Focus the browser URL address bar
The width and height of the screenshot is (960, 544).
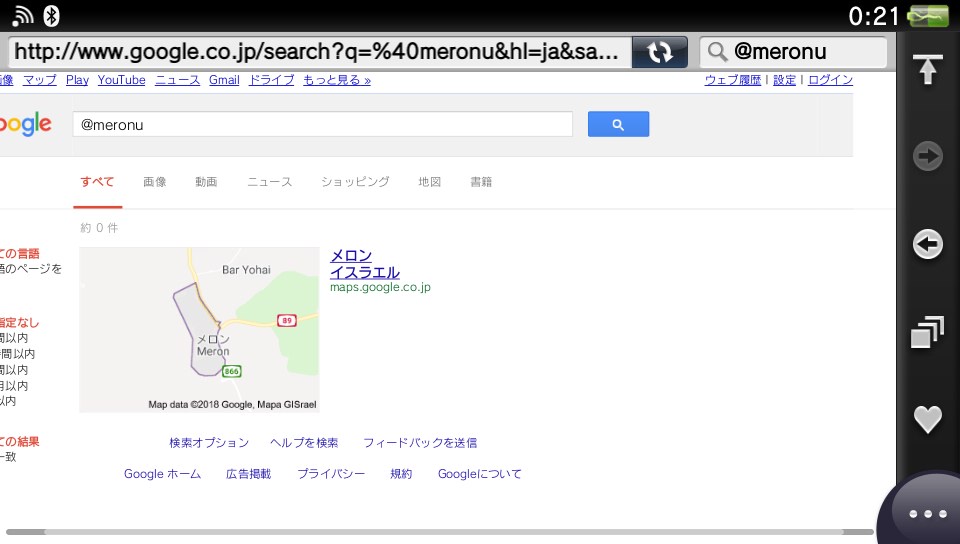click(x=319, y=52)
